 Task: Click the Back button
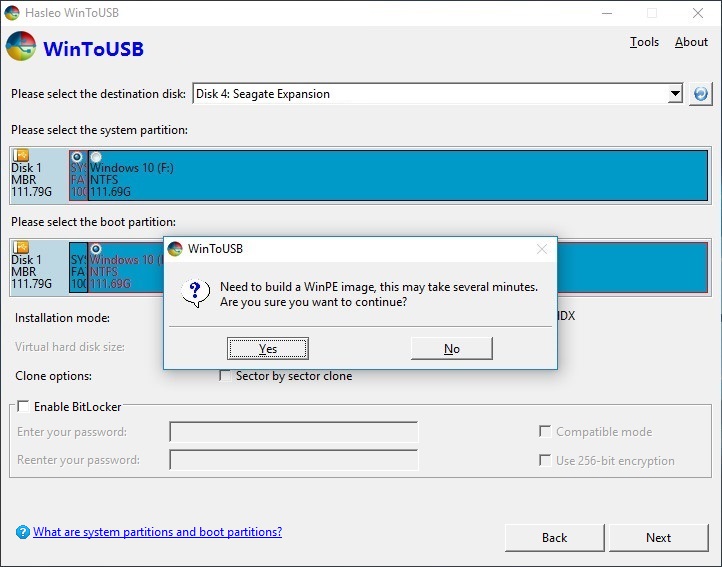(x=554, y=538)
